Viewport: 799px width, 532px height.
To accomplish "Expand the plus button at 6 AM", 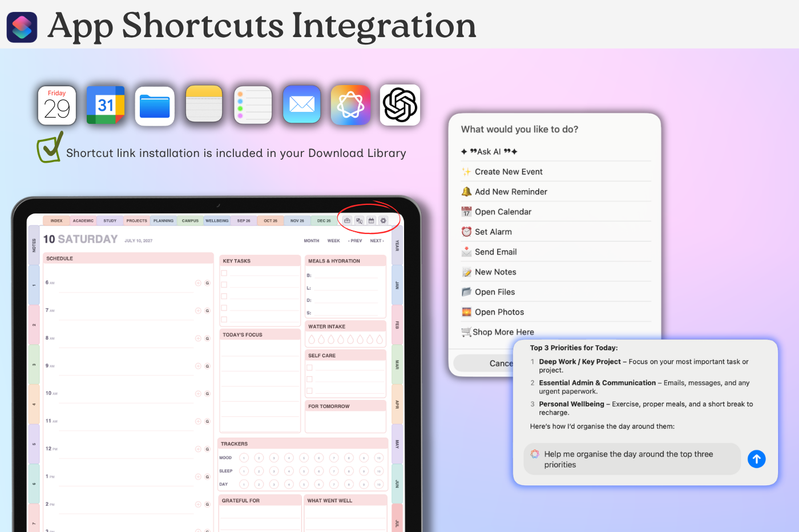I will pyautogui.click(x=198, y=283).
